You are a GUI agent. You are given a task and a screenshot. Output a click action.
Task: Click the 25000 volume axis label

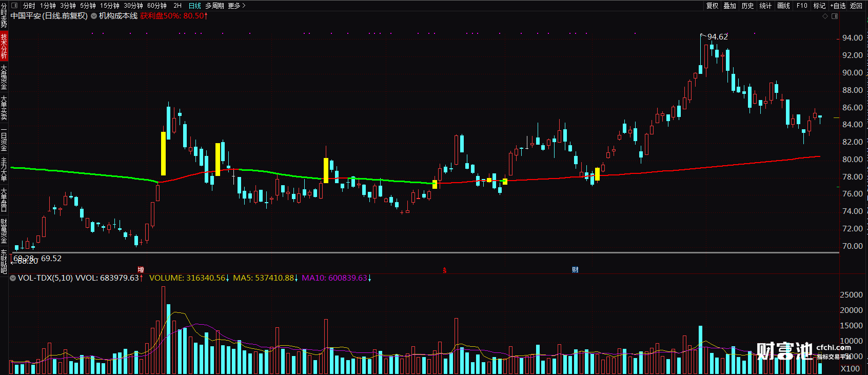(x=851, y=295)
